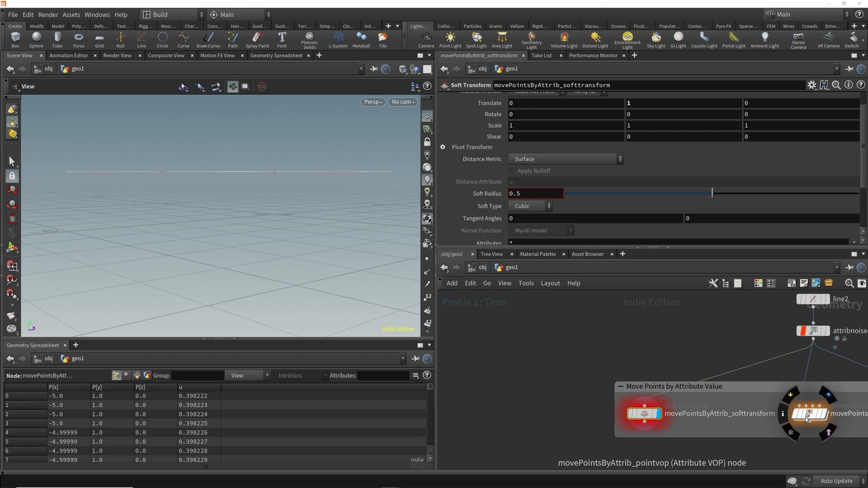
Task: Create a Box from the shelf
Action: [x=15, y=40]
